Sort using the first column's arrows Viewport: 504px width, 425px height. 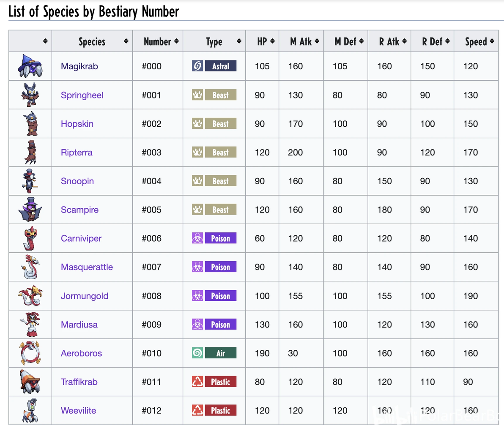coord(45,41)
